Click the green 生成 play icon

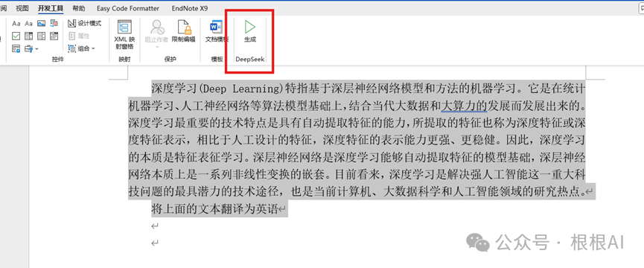click(x=249, y=27)
